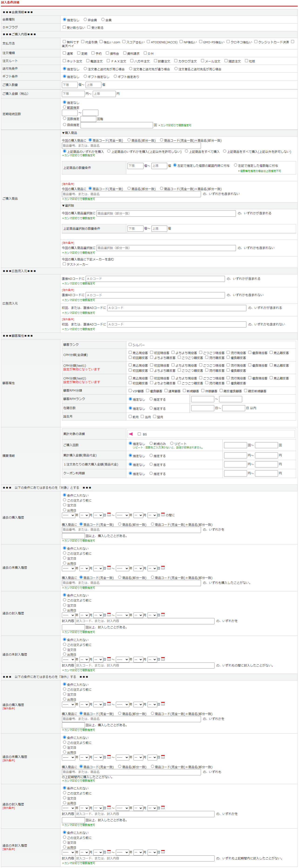299x868 pixels.
Task: Check the シルバー customer rank box
Action: tap(130, 344)
